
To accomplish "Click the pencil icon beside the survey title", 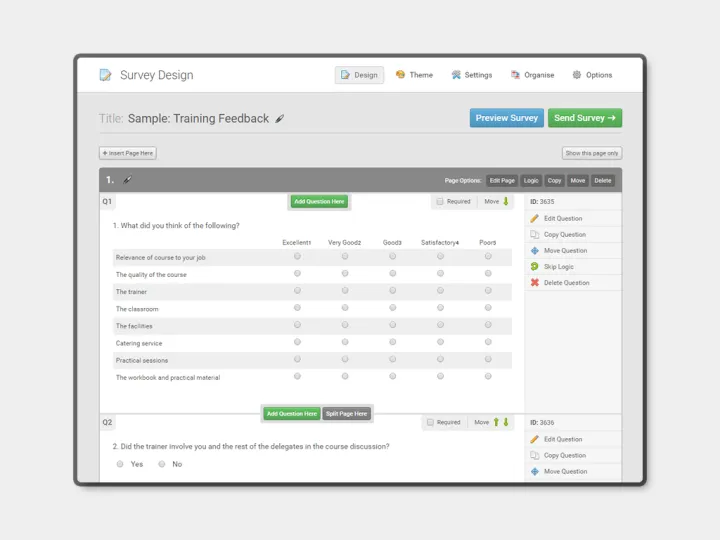I will point(280,119).
